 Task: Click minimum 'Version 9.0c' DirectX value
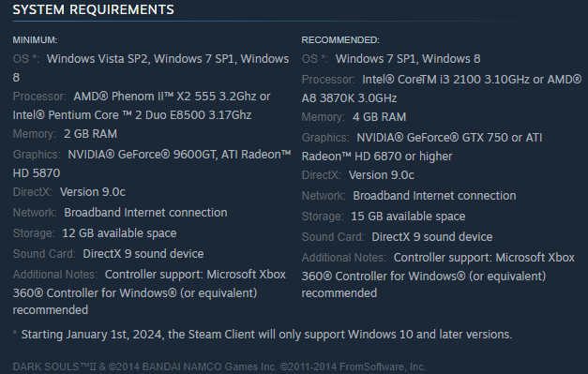pyautogui.click(x=93, y=192)
